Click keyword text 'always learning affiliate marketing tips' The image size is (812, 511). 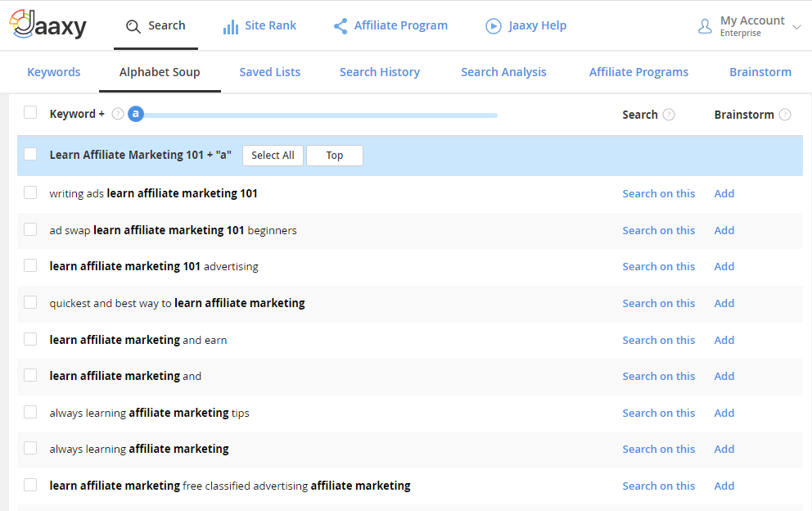pyautogui.click(x=149, y=413)
